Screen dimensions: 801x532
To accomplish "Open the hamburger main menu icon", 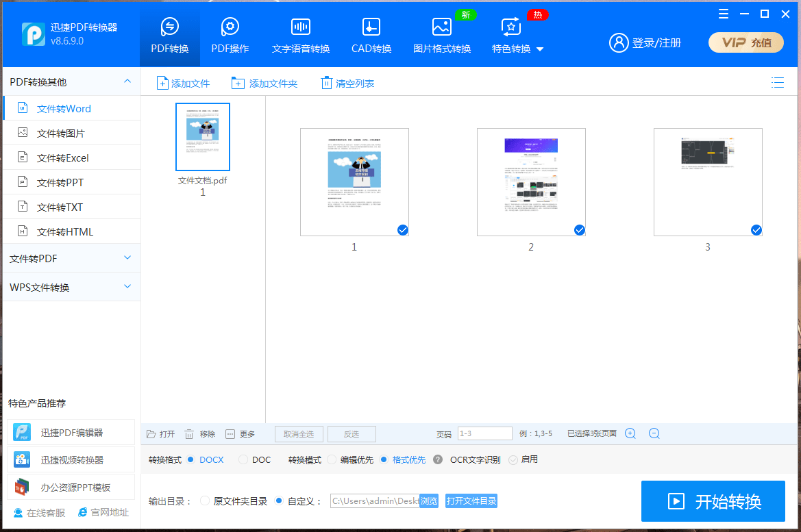I will click(x=724, y=14).
